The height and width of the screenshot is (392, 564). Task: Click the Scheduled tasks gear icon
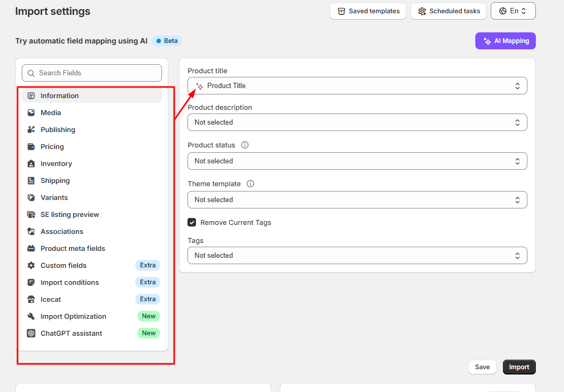click(422, 11)
